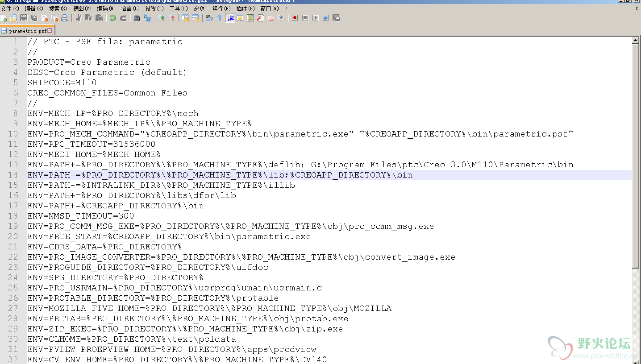Screen dimensions: 641x364
Task: Toggle synchronized vertical scrolling
Action: pyautogui.click(x=185, y=18)
